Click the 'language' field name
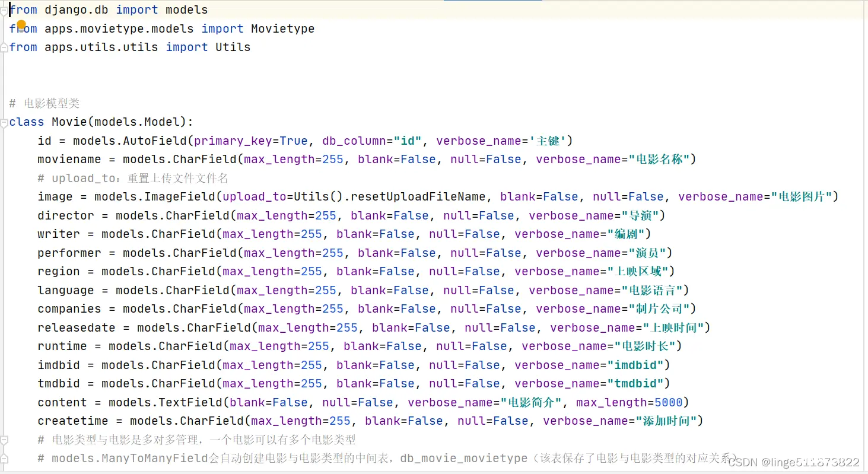This screenshot has width=868, height=474. click(66, 290)
